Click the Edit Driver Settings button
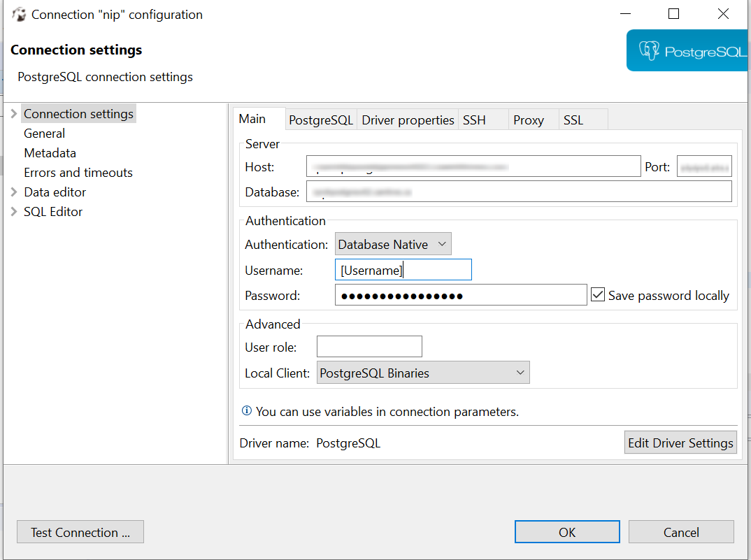Screen dimensions: 751x560 pos(680,443)
